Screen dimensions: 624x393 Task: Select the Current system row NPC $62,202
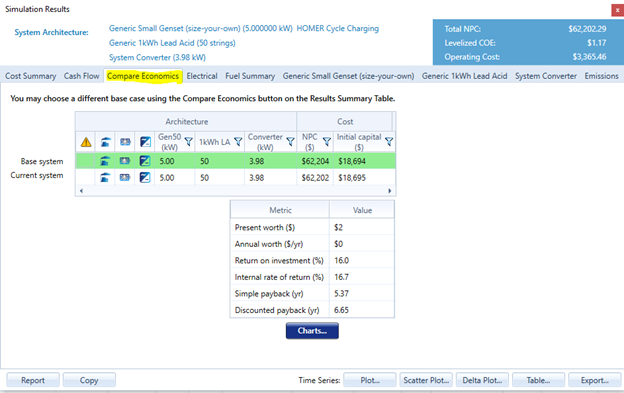(315, 177)
